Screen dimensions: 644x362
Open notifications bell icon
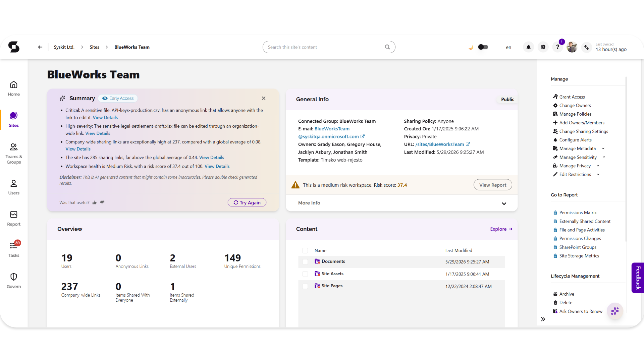pyautogui.click(x=528, y=47)
